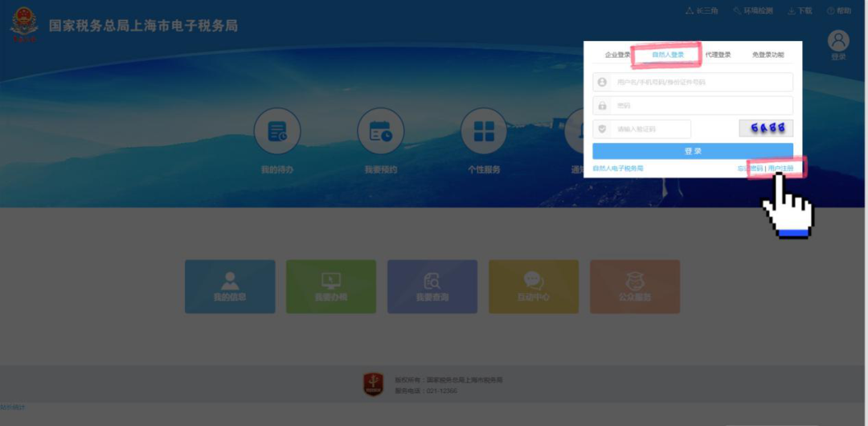
Task: Click the 站长统计 link at bottom left
Action: coord(12,408)
